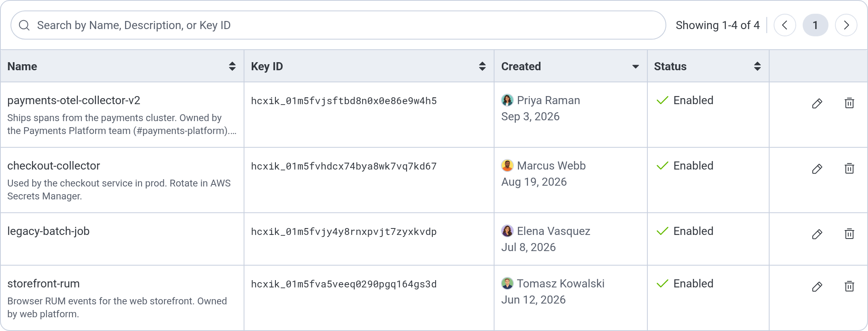Click Priya Raman's avatar
Image resolution: width=868 pixels, height=331 pixels.
coord(507,100)
